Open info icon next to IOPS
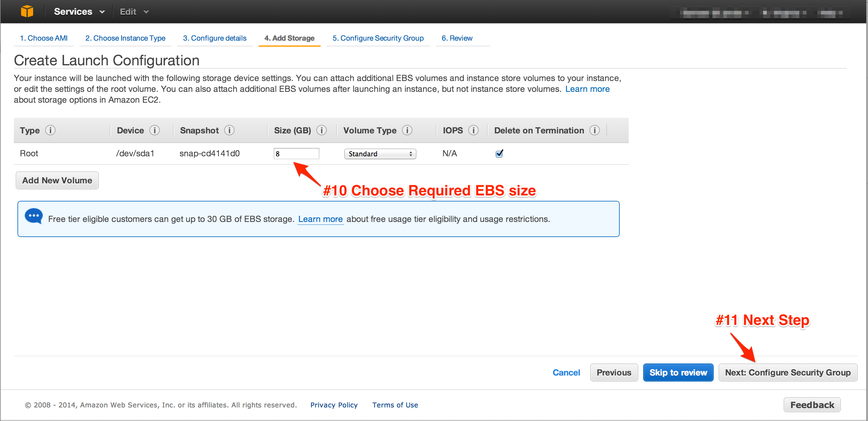 473,130
